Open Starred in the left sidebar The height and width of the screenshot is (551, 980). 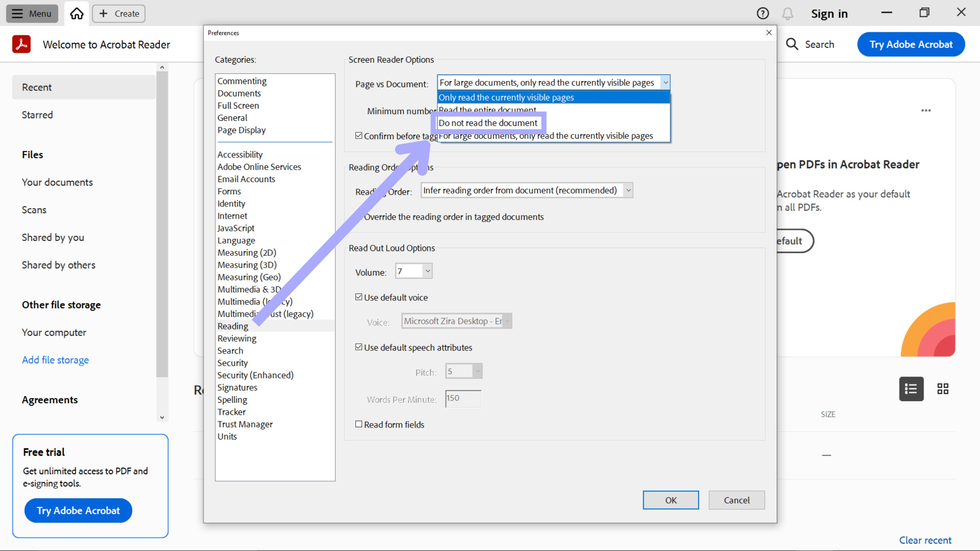point(37,115)
